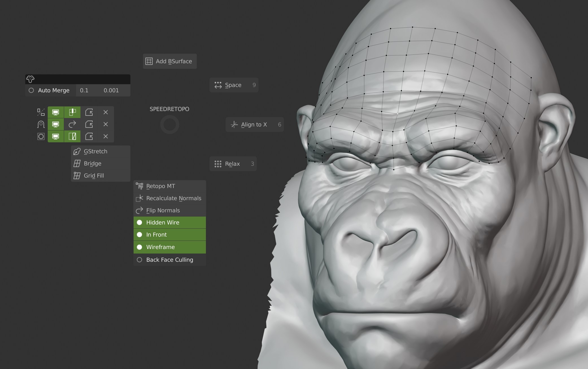Toggle optimal display in the third modifier row
588x369 pixels.
pos(72,137)
